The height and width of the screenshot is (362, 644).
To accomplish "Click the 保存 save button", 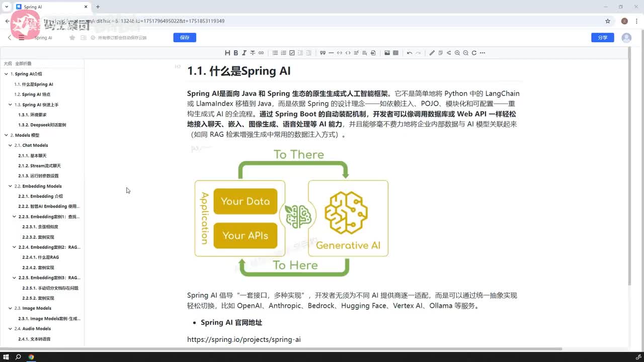I will coord(185,38).
